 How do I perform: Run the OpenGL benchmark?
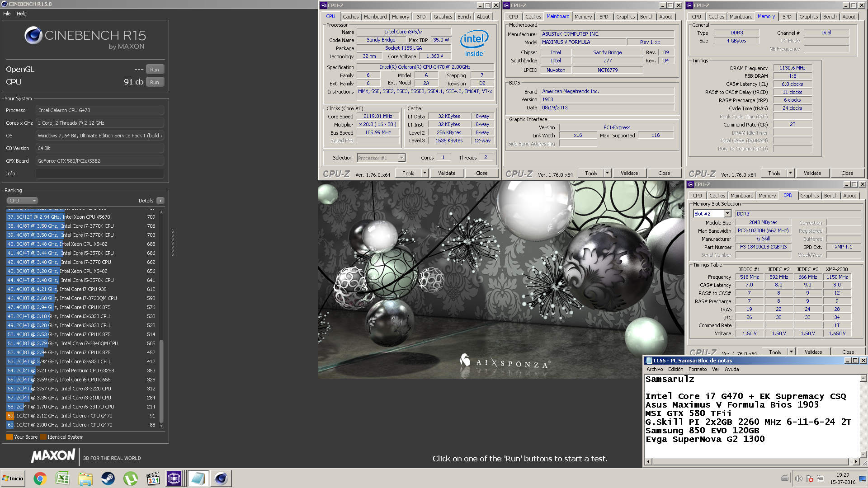(x=155, y=70)
